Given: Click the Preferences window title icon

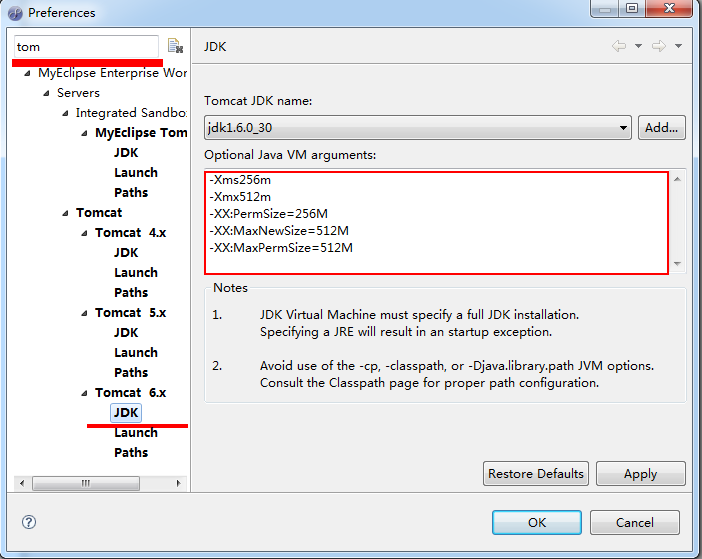Looking at the screenshot, I should point(15,13).
